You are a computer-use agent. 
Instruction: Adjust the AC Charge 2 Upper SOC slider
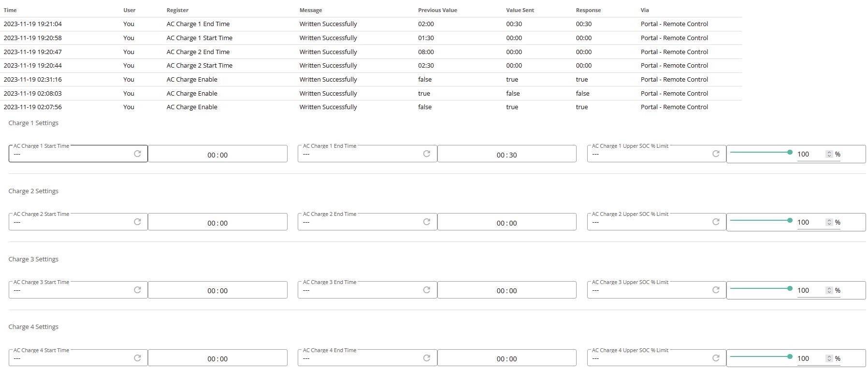[761, 220]
